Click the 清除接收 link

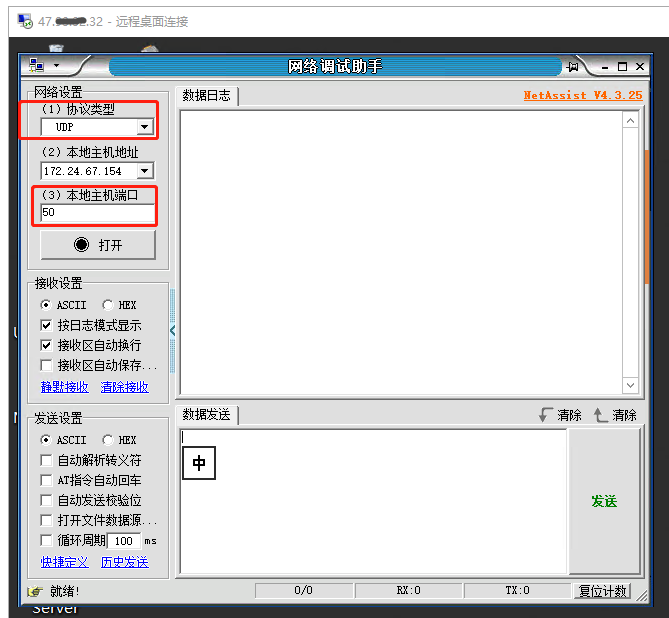point(125,387)
